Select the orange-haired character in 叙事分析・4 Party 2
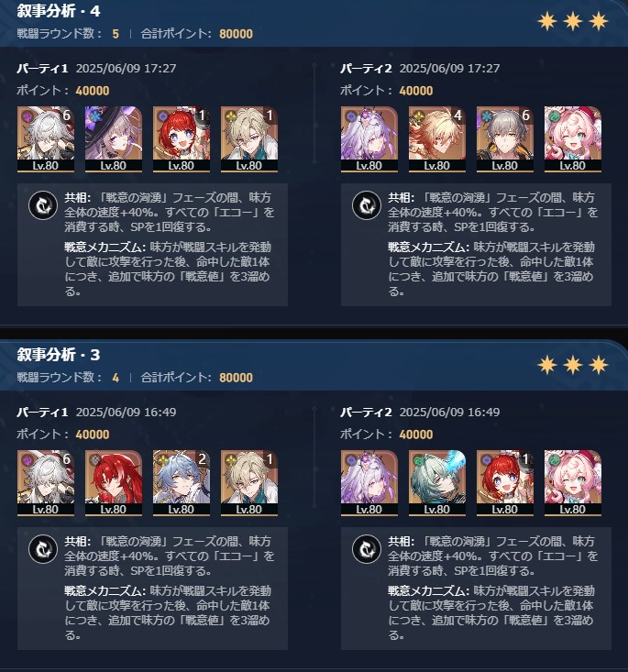628x672 pixels. click(436, 139)
